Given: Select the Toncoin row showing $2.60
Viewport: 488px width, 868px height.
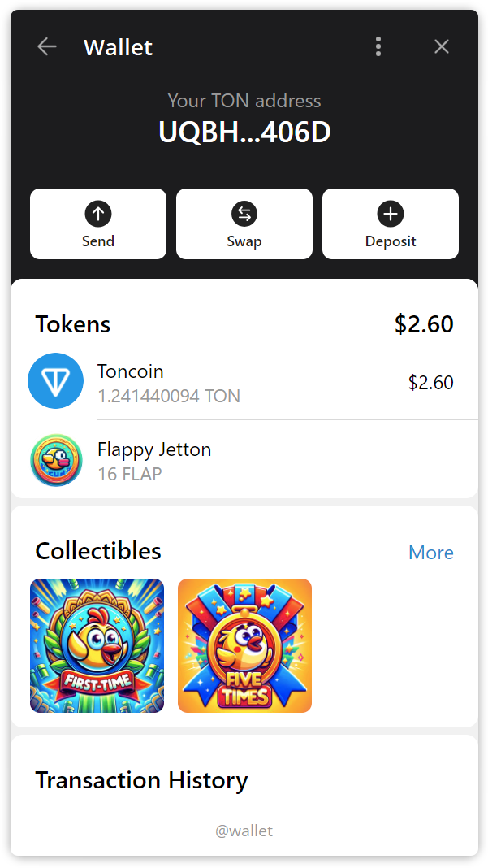Looking at the screenshot, I should [244, 382].
